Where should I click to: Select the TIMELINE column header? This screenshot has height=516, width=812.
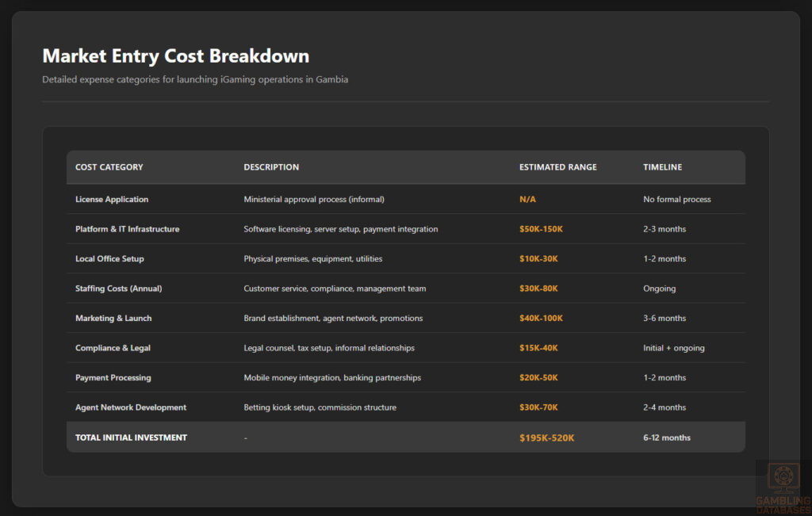pyautogui.click(x=663, y=167)
